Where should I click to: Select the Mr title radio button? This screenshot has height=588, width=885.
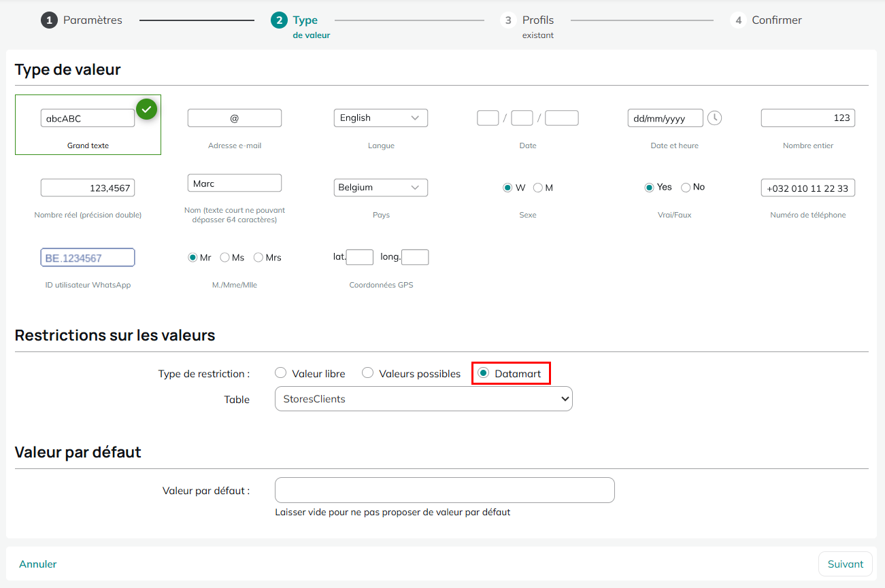point(193,258)
